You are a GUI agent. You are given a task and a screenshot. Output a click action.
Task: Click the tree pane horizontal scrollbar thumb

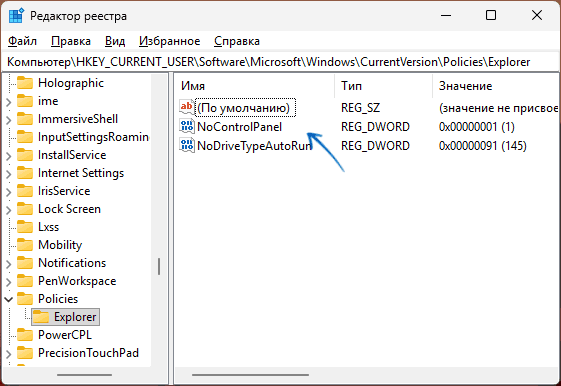84,375
